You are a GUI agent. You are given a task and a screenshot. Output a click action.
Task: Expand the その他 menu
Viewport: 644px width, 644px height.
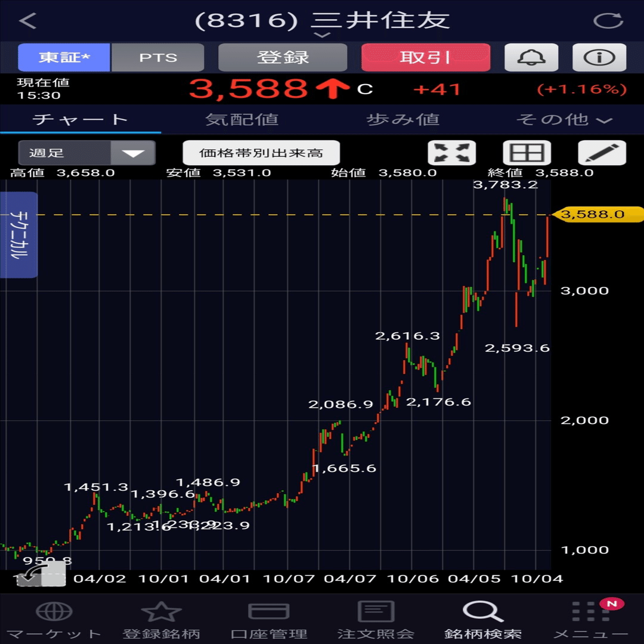564,119
